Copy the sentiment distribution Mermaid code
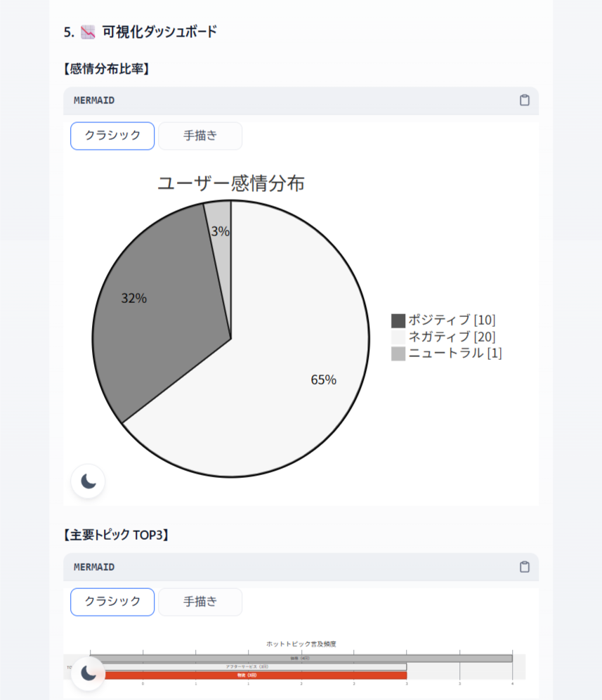 pyautogui.click(x=524, y=101)
